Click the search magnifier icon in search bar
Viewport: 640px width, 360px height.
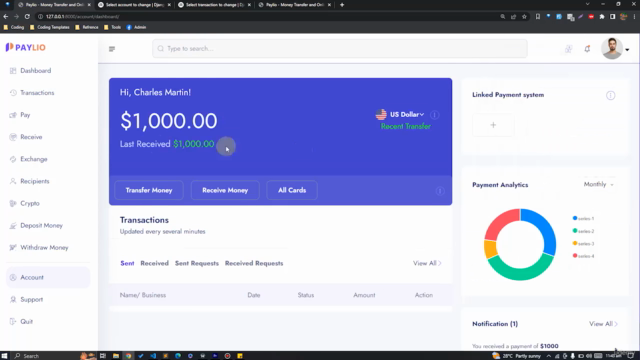(160, 49)
